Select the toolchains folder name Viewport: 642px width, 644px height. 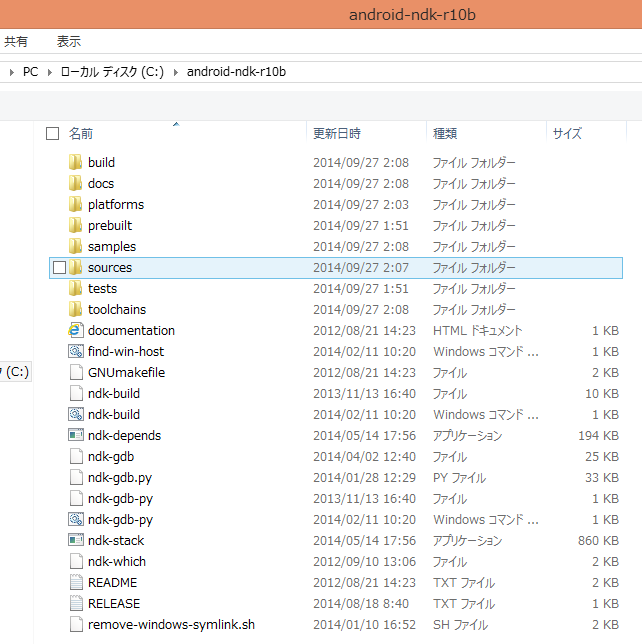pyautogui.click(x=117, y=309)
